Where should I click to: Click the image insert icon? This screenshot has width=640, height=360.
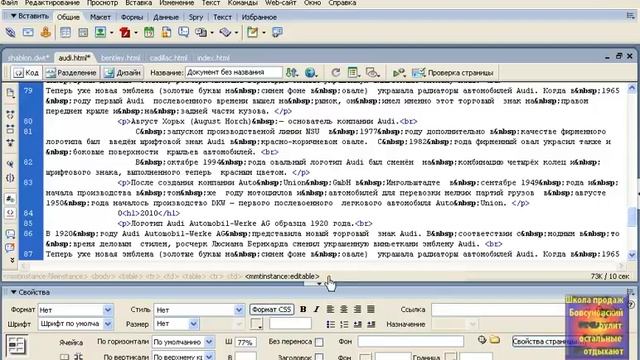[x=100, y=32]
